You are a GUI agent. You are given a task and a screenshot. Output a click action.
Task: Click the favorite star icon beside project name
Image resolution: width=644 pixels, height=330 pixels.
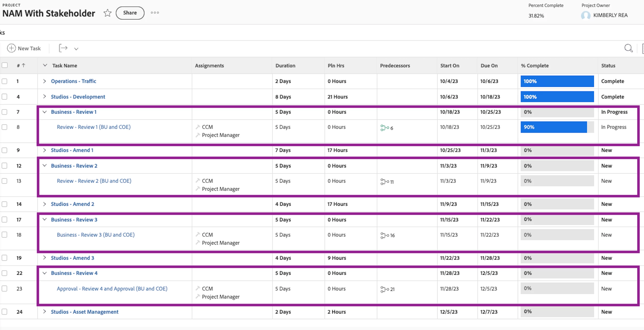(107, 13)
